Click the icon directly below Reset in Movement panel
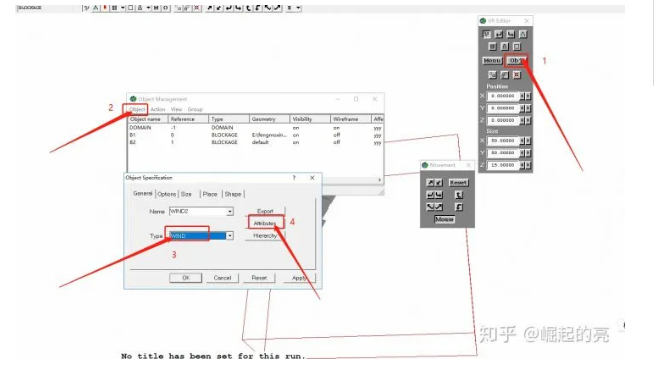This screenshot has height=365, width=654. [458, 195]
